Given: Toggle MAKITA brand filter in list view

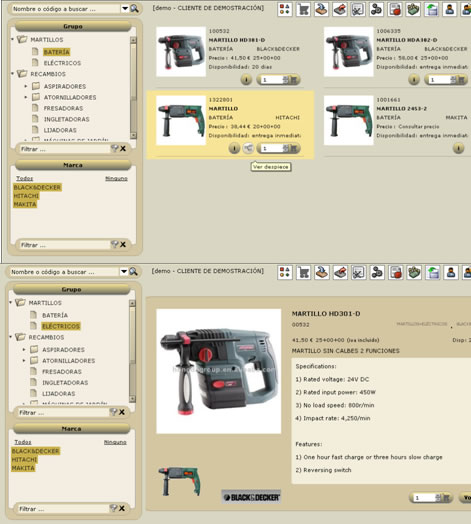Looking at the screenshot, I should pyautogui.click(x=25, y=204).
